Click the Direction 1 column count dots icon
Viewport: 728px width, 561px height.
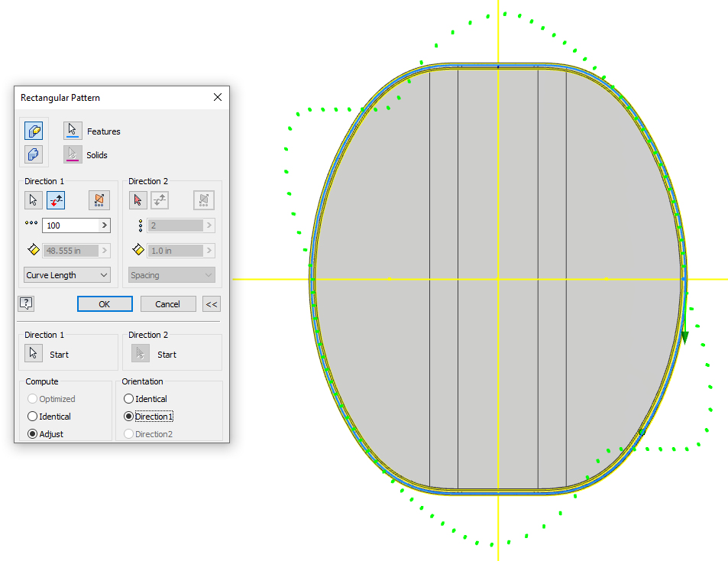tap(31, 223)
